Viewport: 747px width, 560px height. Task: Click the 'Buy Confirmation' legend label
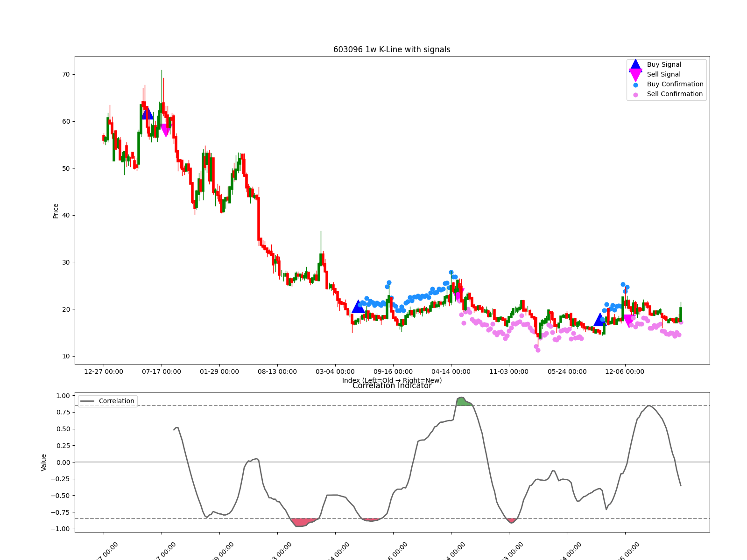(x=675, y=84)
